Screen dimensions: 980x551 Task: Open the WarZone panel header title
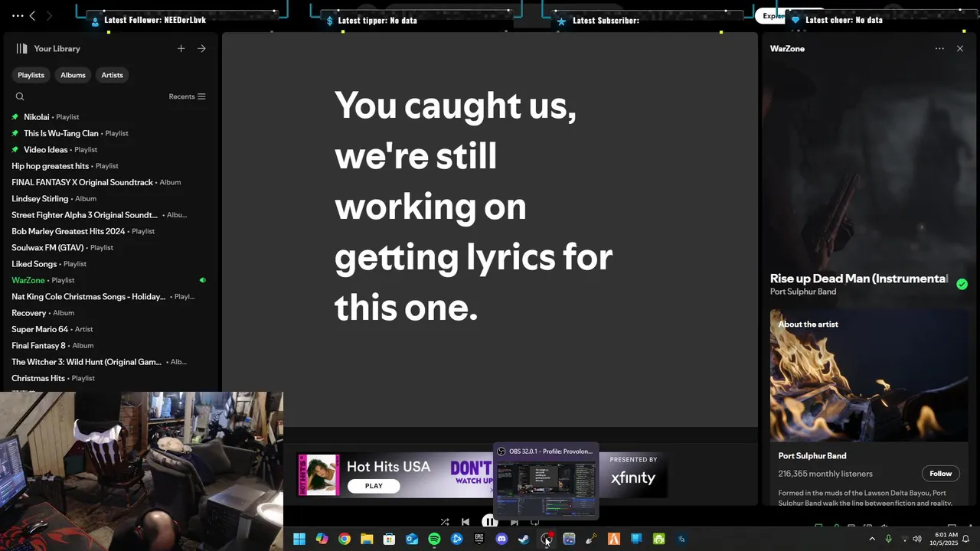click(787, 48)
